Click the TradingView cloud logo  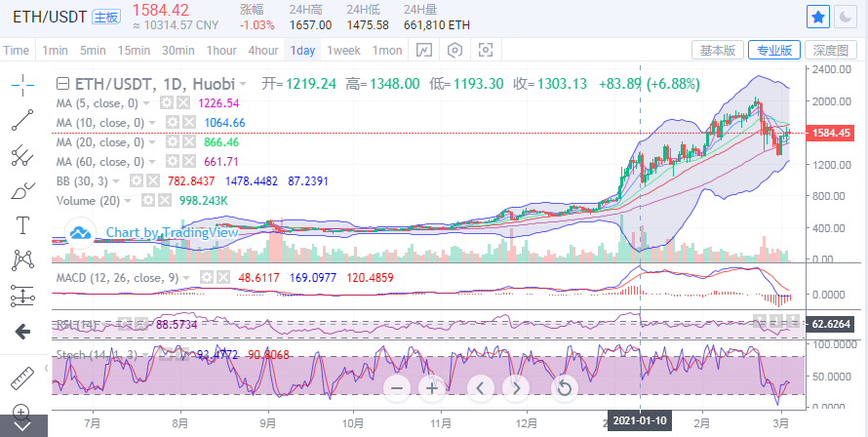pos(81,232)
